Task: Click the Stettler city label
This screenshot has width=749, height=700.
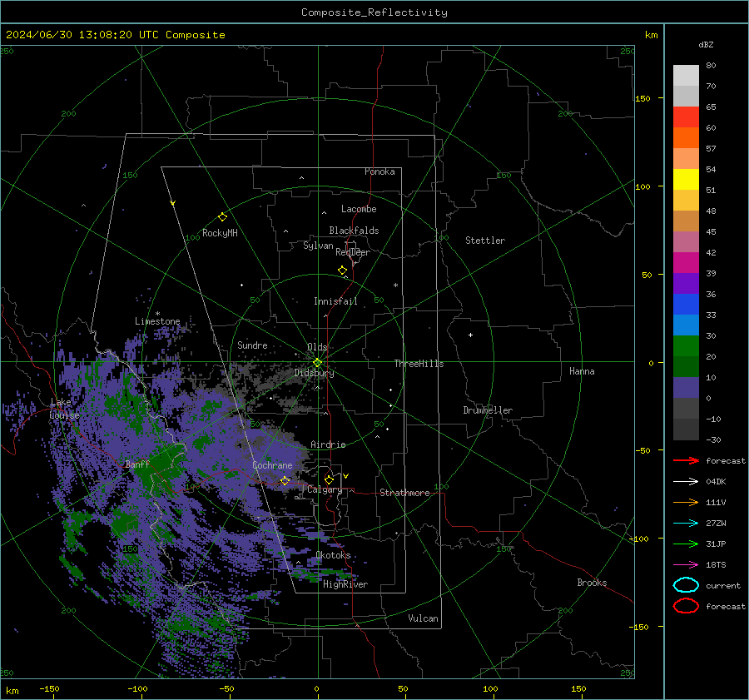Action: click(x=485, y=241)
